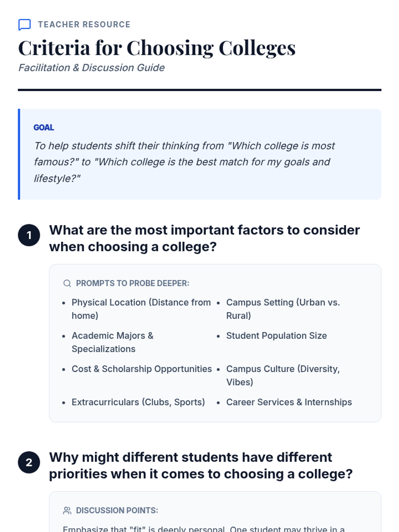
Task: Click the Teacher Resource label
Action: [x=84, y=25]
